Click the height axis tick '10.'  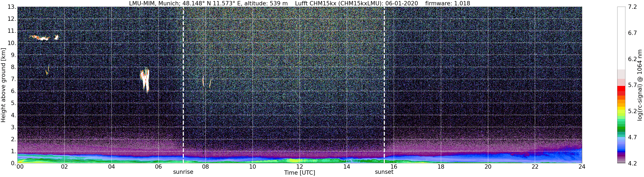pos(12,43)
